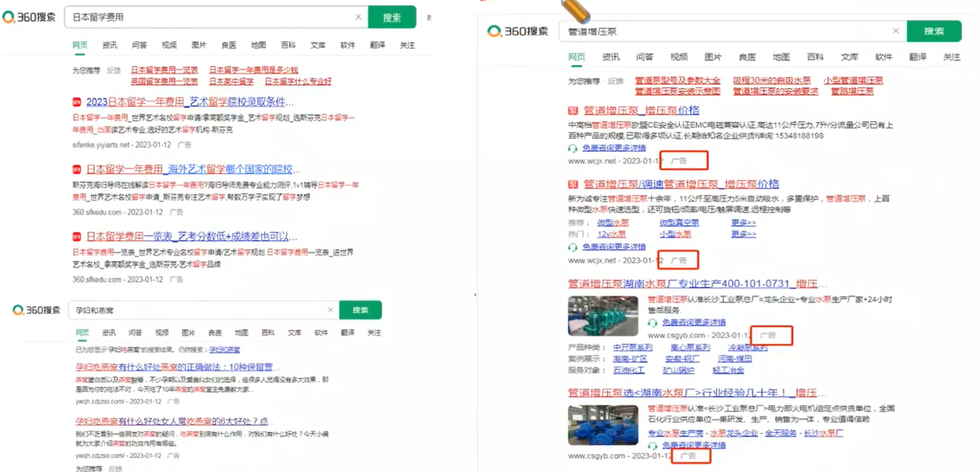Click 搜索 button for 管道增压泵 query
980x472 pixels.
pyautogui.click(x=934, y=31)
